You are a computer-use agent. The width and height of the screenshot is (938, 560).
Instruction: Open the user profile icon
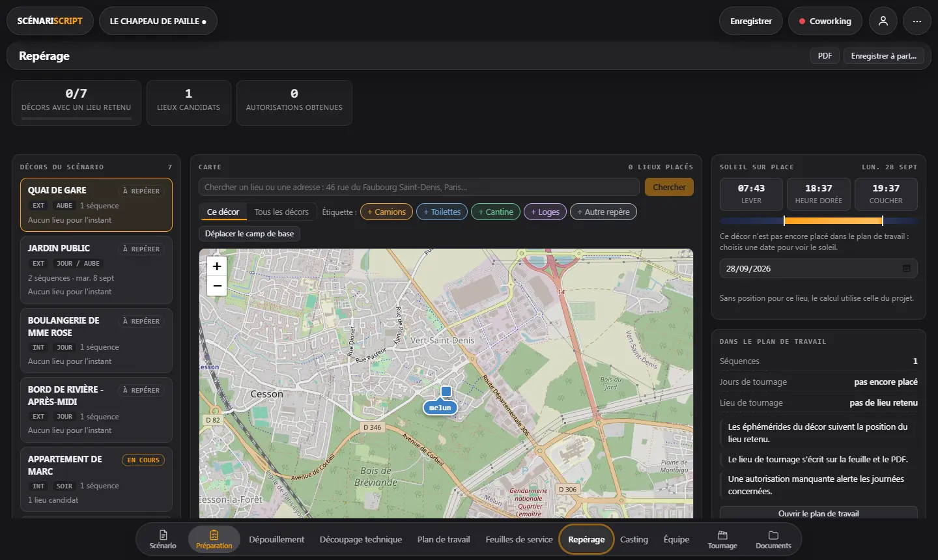click(x=883, y=21)
